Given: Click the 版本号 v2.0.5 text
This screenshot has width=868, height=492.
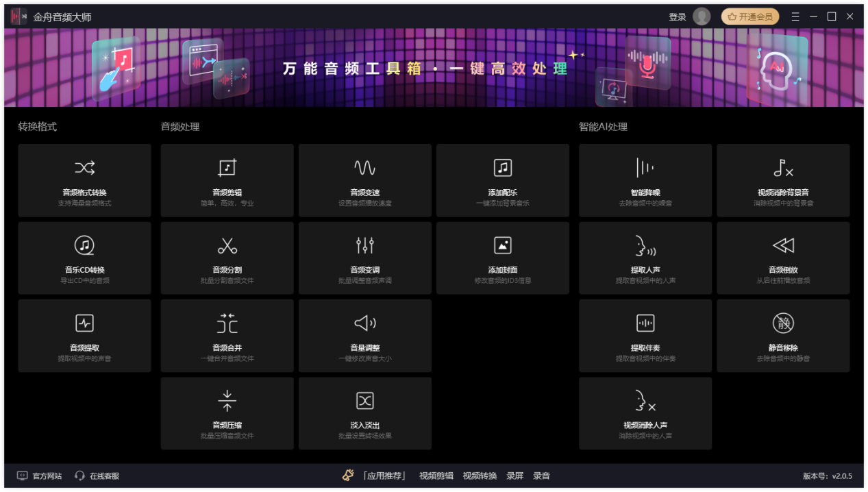Looking at the screenshot, I should pyautogui.click(x=828, y=476).
